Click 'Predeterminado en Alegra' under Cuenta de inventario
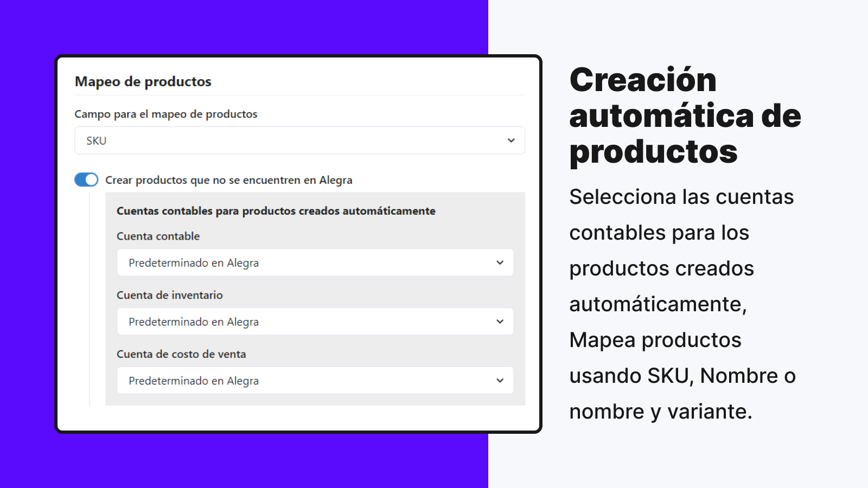This screenshot has width=868, height=488. pyautogui.click(x=194, y=322)
